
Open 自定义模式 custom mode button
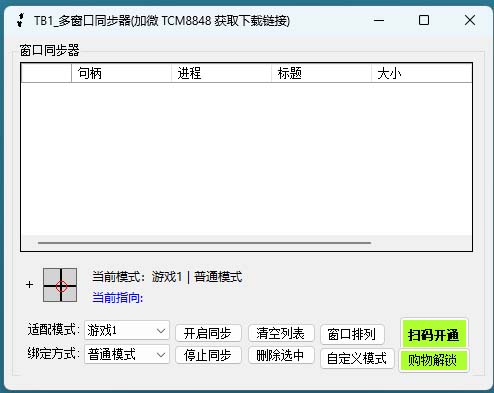(x=357, y=359)
